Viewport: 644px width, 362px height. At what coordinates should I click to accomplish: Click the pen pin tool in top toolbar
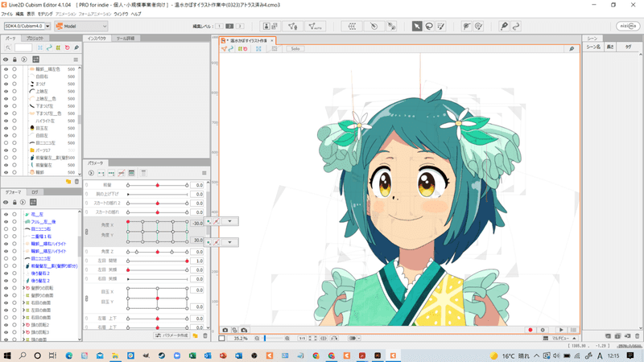(504, 27)
